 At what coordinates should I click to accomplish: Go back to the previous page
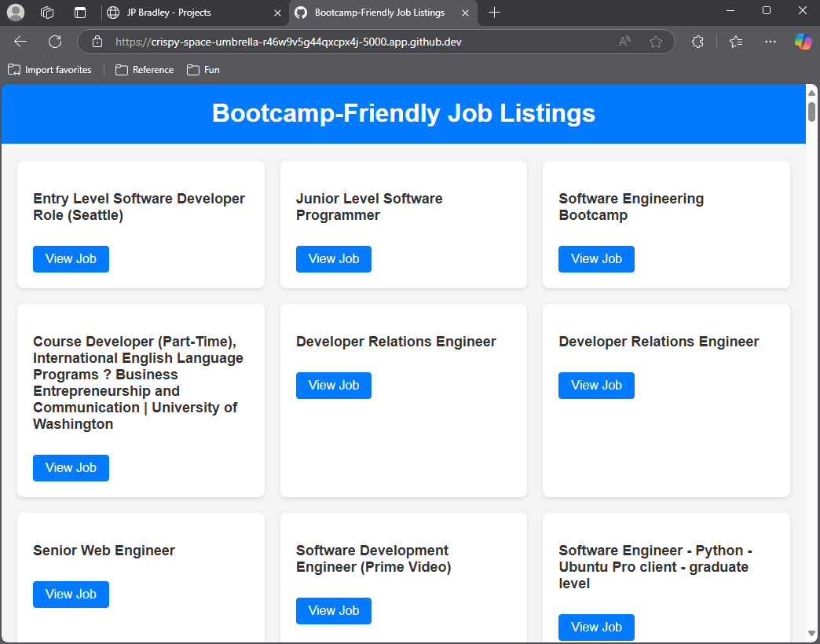click(x=20, y=42)
